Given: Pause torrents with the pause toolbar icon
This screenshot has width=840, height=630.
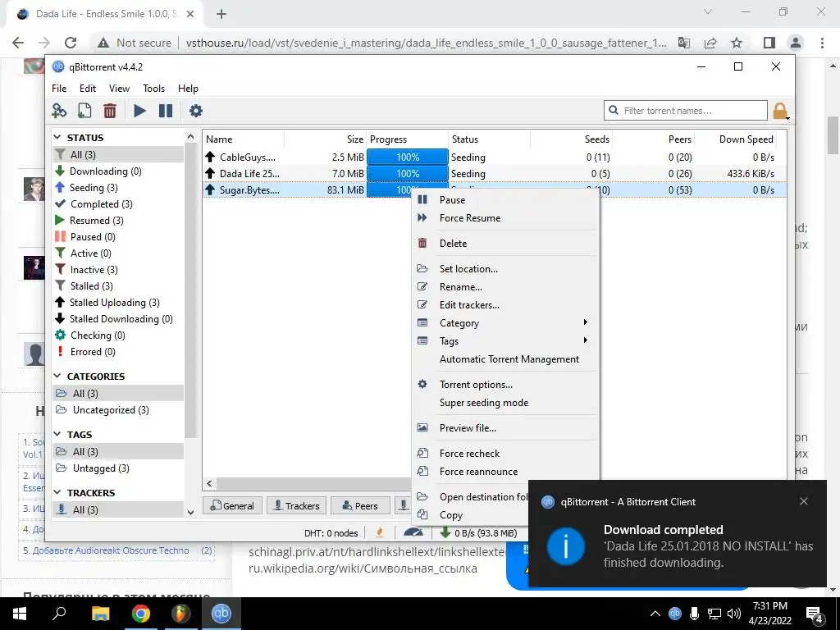Looking at the screenshot, I should pyautogui.click(x=166, y=111).
